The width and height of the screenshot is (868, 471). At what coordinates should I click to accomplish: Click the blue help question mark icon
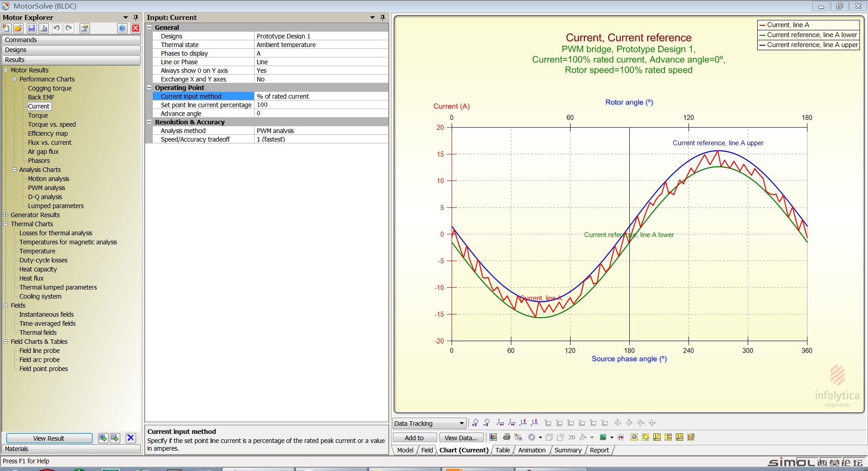point(123,28)
